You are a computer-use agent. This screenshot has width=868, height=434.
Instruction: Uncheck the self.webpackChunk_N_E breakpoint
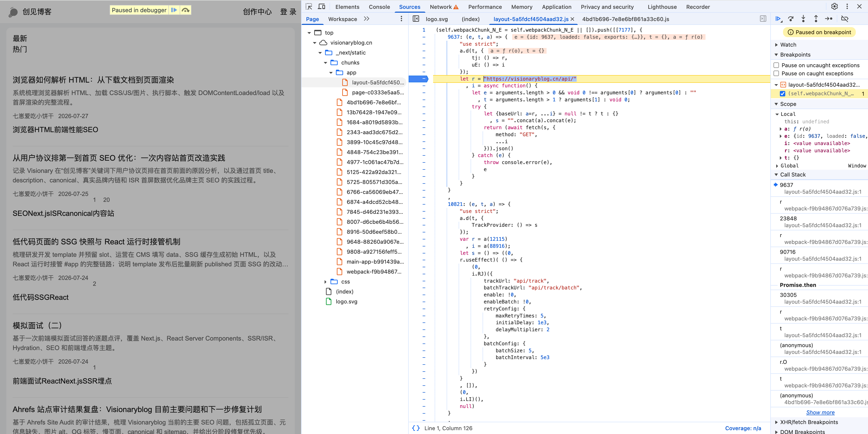pyautogui.click(x=782, y=94)
